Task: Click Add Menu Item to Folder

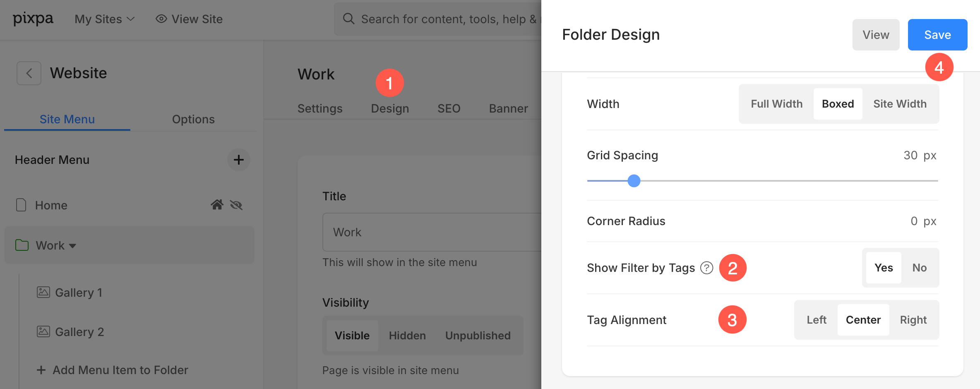Action: [112, 370]
